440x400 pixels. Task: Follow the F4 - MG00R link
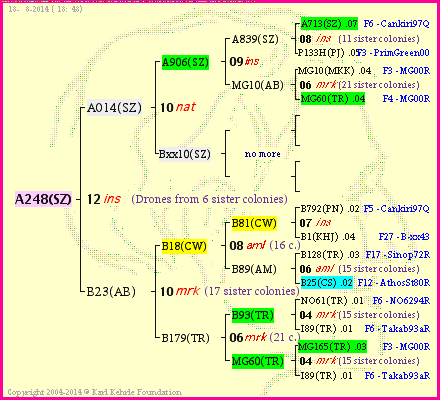click(x=406, y=99)
